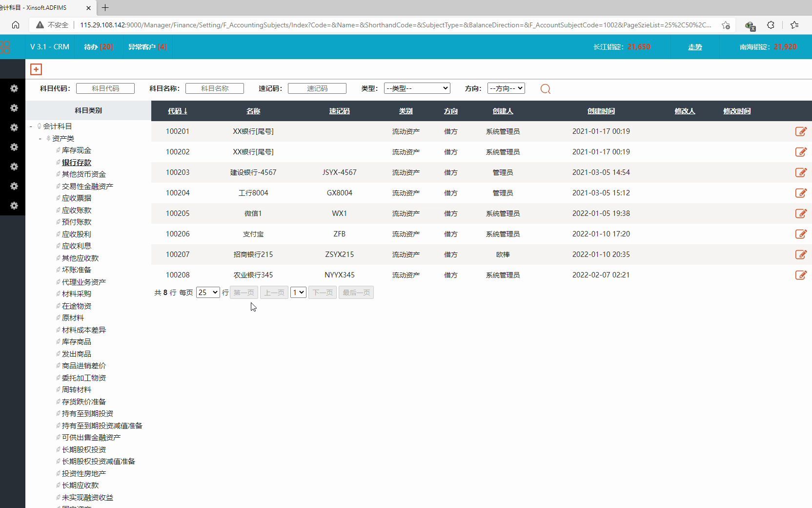Click edit icon in 微信1 row
This screenshot has width=812, height=508.
pos(801,213)
